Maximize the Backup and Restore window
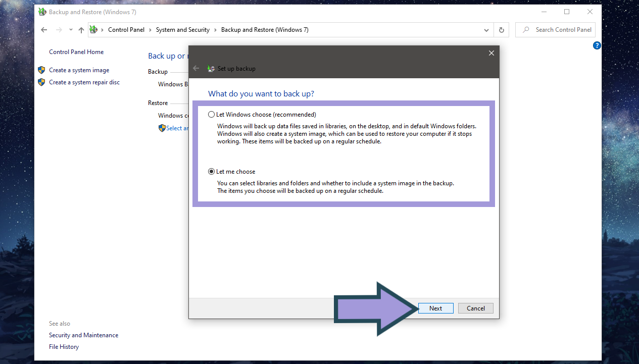Screen dimensions: 639x364 (567, 12)
